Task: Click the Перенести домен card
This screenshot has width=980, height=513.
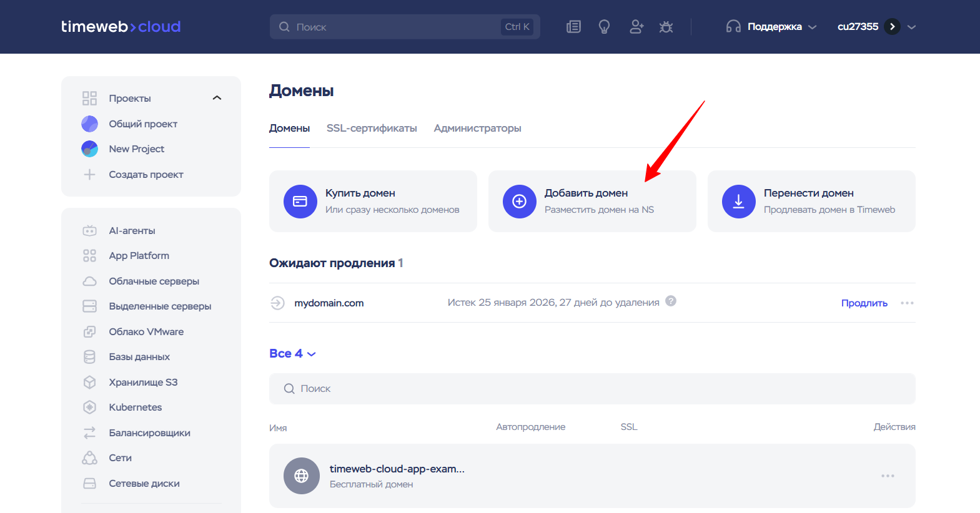Action: pos(811,201)
